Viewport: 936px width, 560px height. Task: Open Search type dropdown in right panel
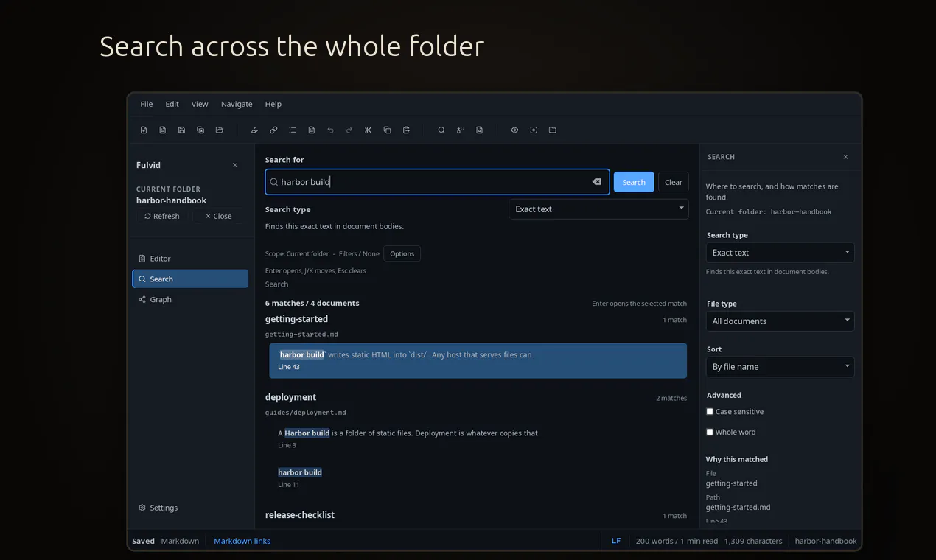coord(780,253)
